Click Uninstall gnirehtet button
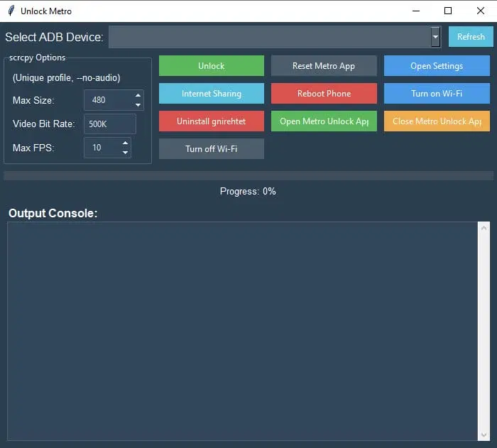Screen dimensions: 497x448 (211, 121)
